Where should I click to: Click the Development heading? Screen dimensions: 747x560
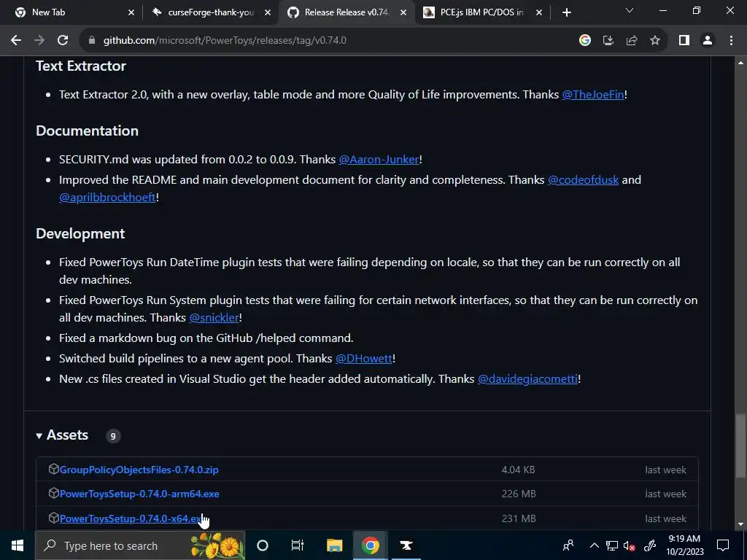click(80, 233)
